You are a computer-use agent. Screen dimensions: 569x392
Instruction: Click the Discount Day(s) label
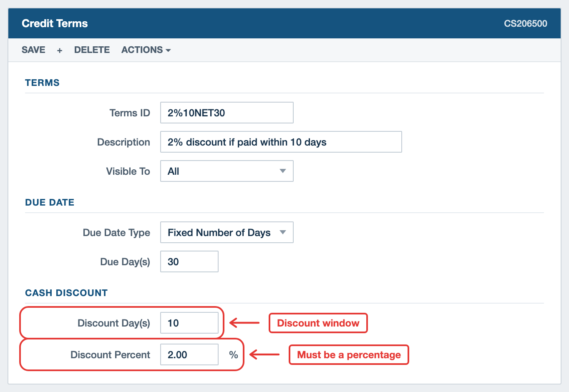click(114, 323)
